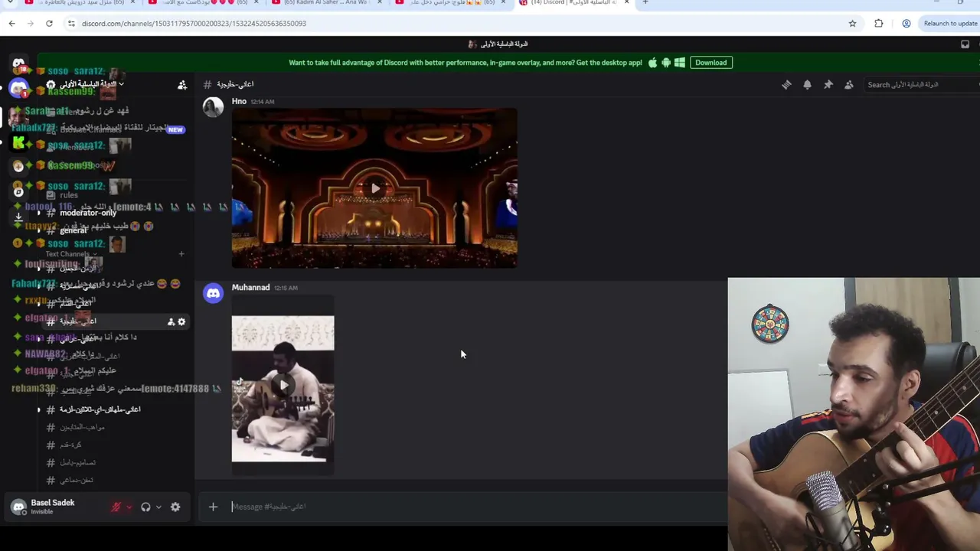This screenshot has height=551, width=980.
Task: Create invite for the selected channel
Action: [x=171, y=322]
